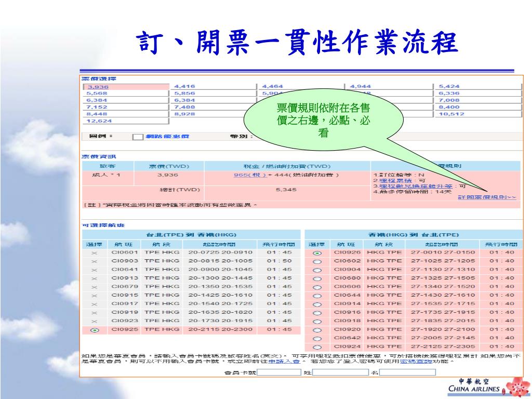Click unavailable mark for flight CI0919

(x=95, y=313)
